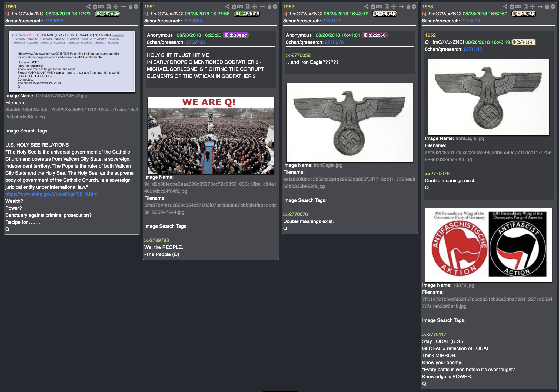559x392 pixels.
Task: Click the four-way move arrows on post 1953
Action: (533, 6)
